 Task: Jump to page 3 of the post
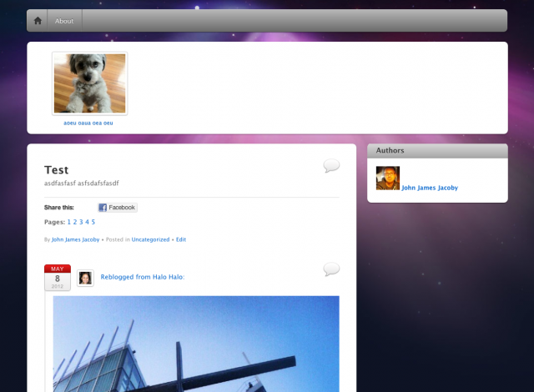(x=81, y=223)
